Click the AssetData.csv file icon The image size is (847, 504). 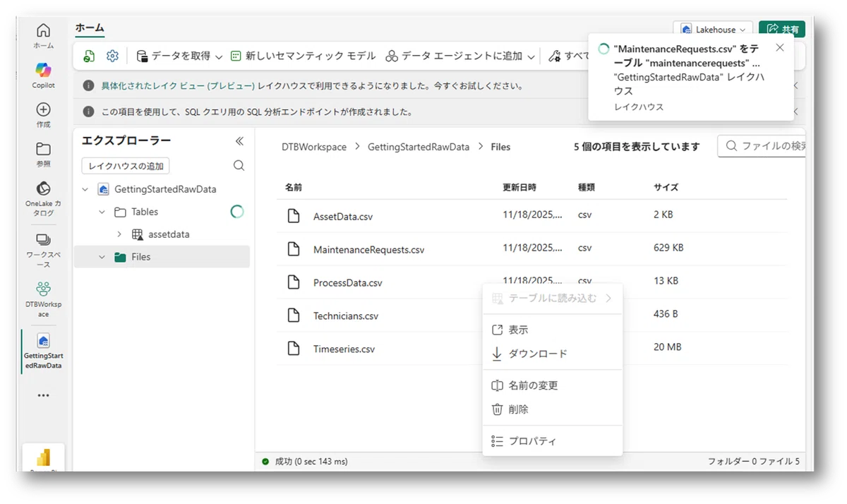click(294, 216)
